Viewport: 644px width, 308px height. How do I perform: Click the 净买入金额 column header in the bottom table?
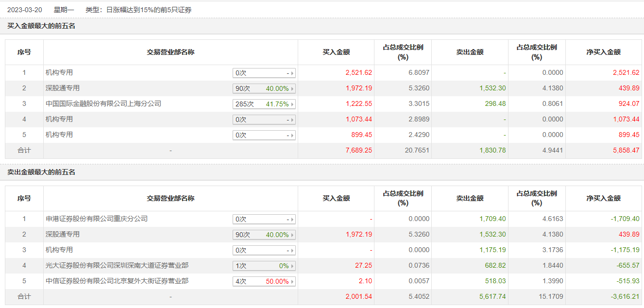603,198
